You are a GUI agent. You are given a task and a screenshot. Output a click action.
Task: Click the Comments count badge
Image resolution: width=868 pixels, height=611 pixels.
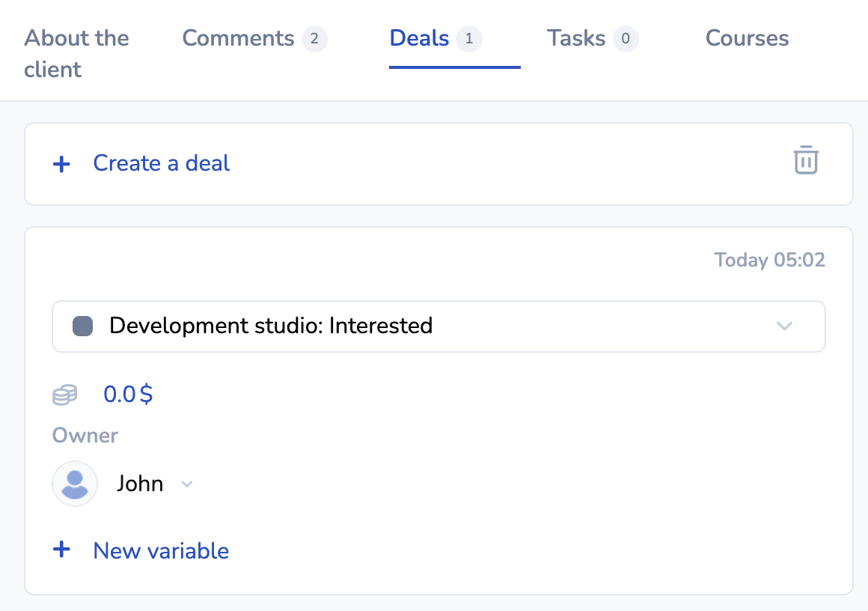pos(314,38)
